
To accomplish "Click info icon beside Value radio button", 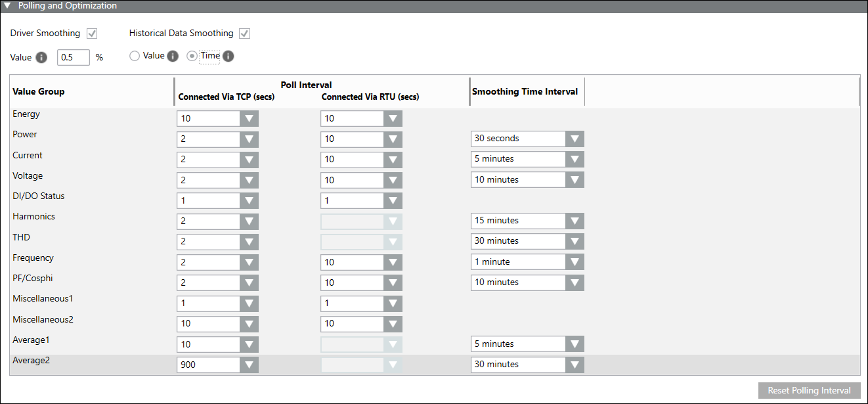I will click(x=173, y=56).
